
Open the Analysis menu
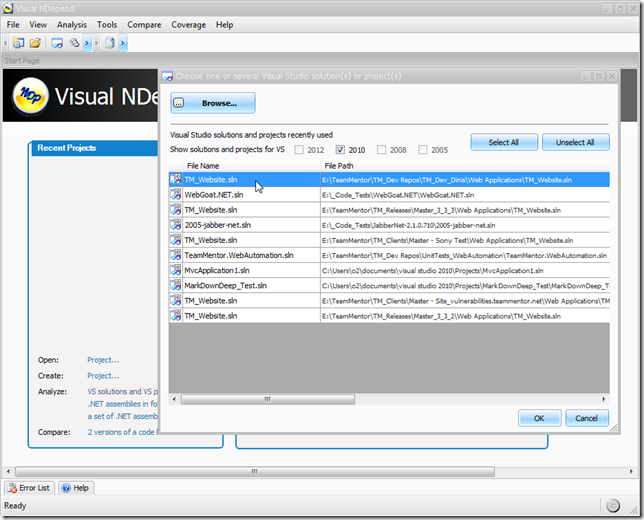[71, 24]
